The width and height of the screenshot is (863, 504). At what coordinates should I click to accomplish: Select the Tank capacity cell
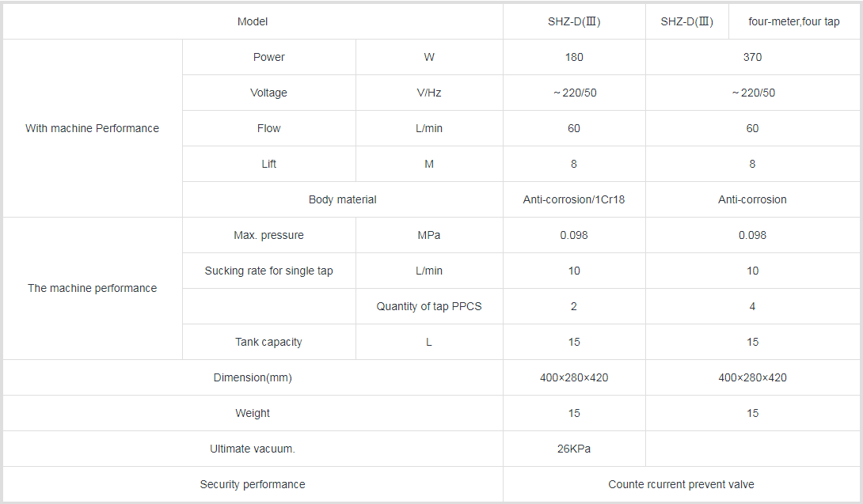269,342
